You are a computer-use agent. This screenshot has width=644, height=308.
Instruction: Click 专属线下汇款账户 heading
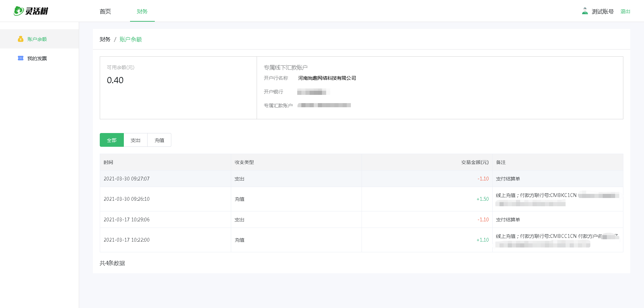286,67
